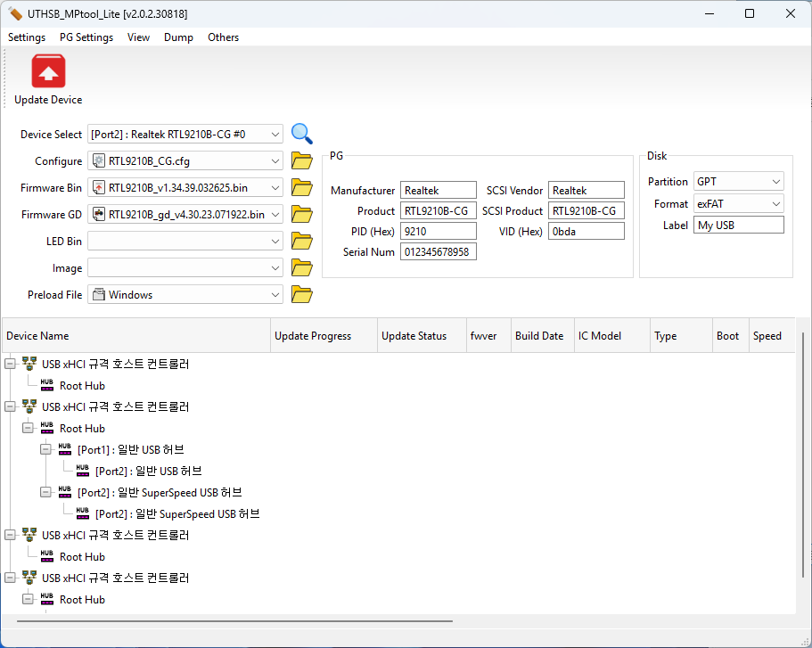
Task: Click the Manufacturer input field
Action: pyautogui.click(x=439, y=190)
